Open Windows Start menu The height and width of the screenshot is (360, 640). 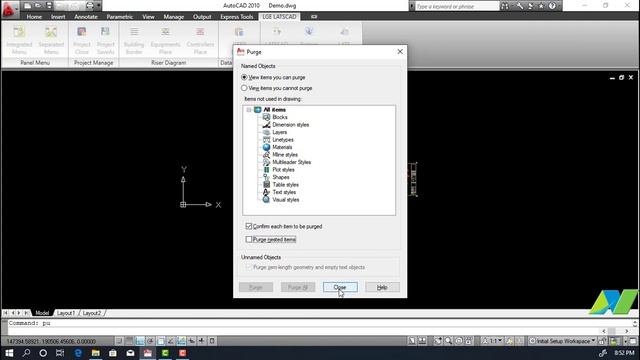click(x=9, y=353)
